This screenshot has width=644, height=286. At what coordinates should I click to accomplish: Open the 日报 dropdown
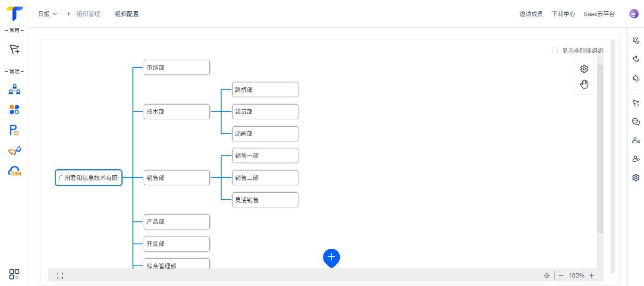coord(48,14)
